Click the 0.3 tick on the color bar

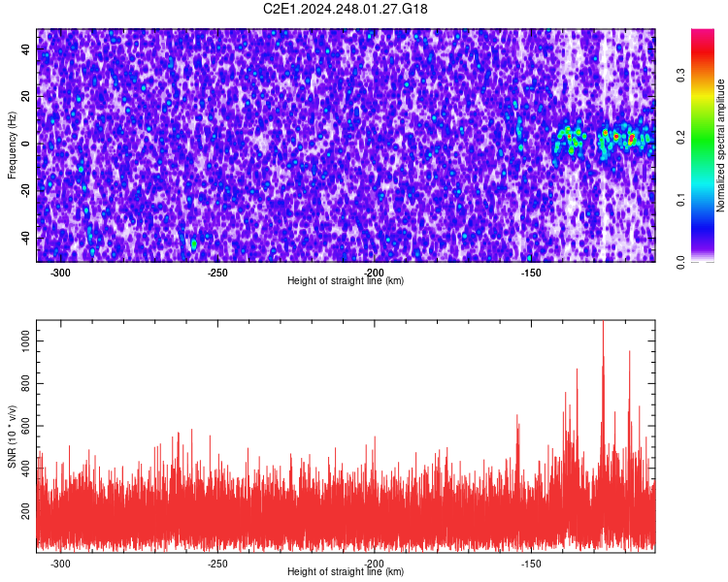[680, 76]
